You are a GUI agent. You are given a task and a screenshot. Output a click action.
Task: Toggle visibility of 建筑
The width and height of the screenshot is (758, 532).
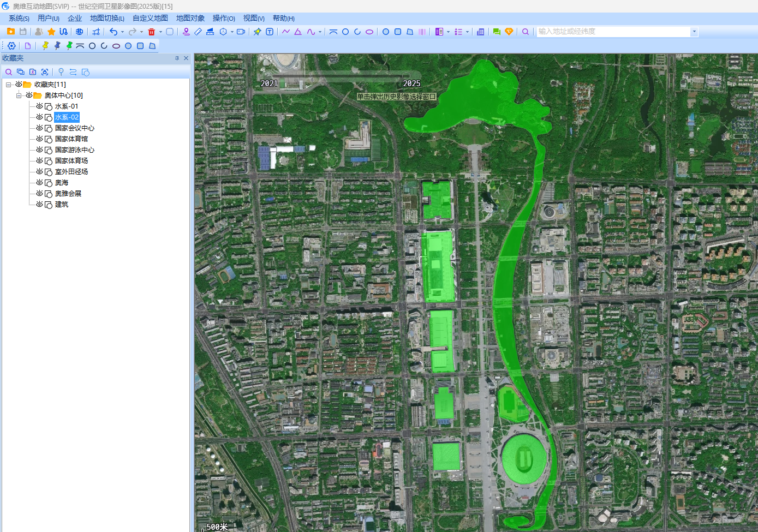pos(39,205)
